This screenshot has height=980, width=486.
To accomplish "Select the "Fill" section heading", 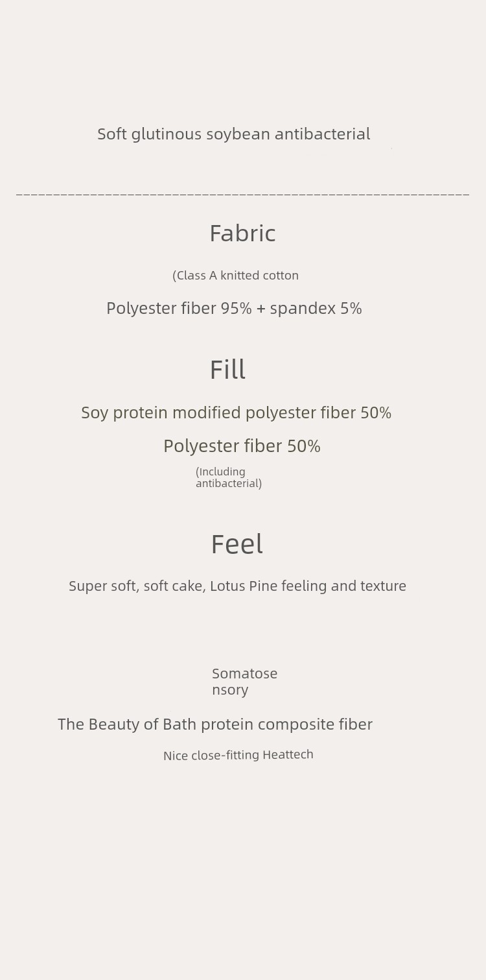I will (x=227, y=370).
